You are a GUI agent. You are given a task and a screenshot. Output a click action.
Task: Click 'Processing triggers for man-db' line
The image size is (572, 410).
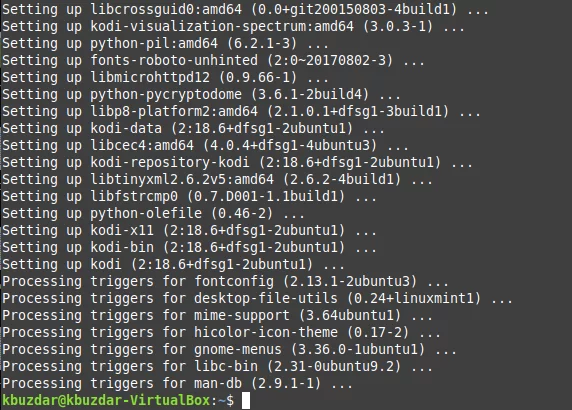point(177,383)
